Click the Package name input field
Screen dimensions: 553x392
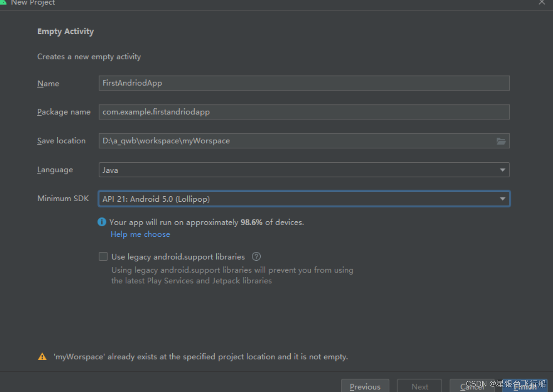coord(304,112)
